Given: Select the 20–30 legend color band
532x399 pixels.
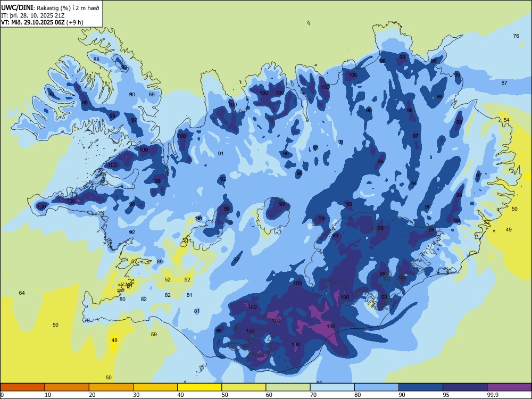Looking at the screenshot, I should (x=111, y=387).
